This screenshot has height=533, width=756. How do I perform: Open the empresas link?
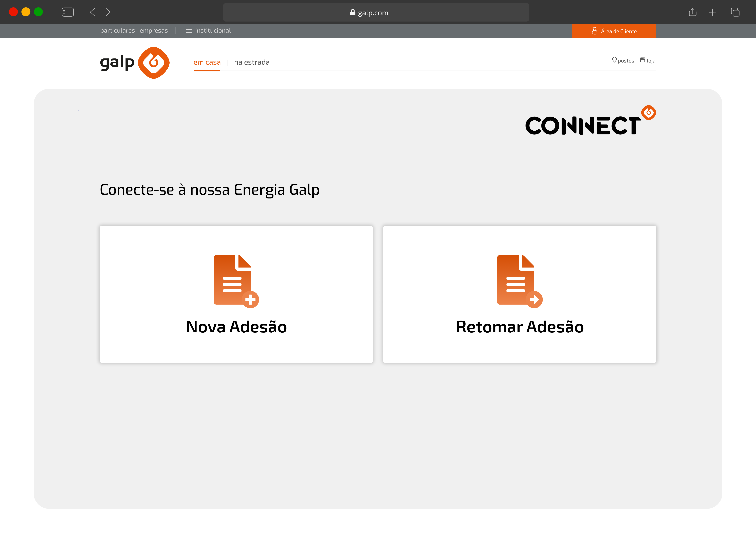(153, 31)
